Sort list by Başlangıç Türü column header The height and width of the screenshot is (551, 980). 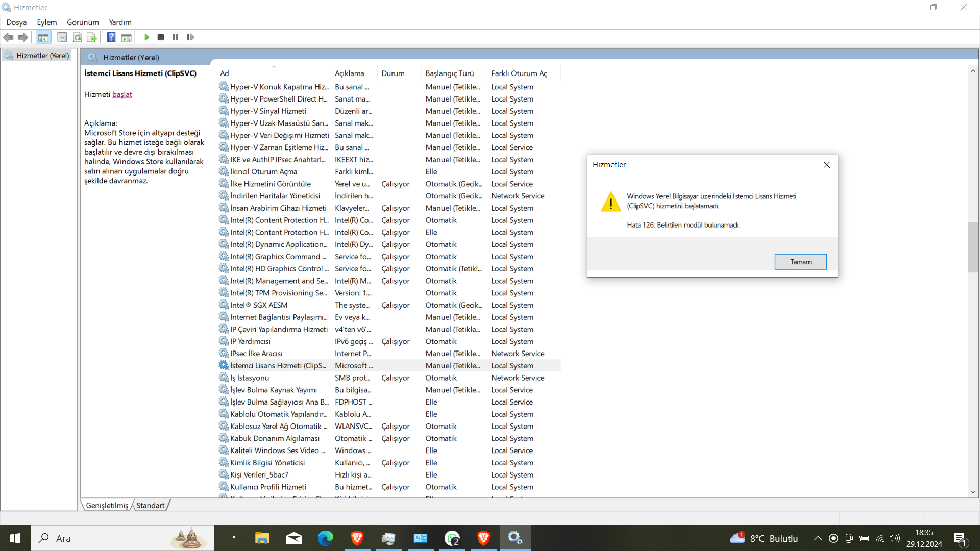click(450, 73)
